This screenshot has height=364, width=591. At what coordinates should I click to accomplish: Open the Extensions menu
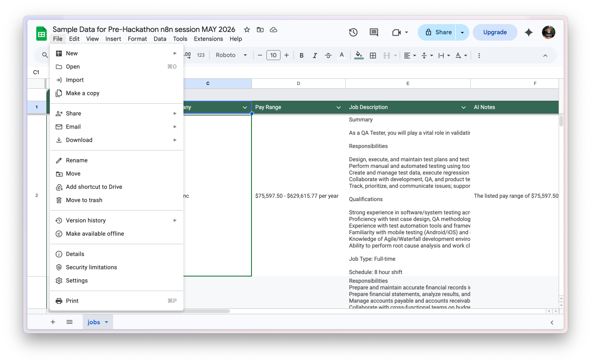[208, 39]
